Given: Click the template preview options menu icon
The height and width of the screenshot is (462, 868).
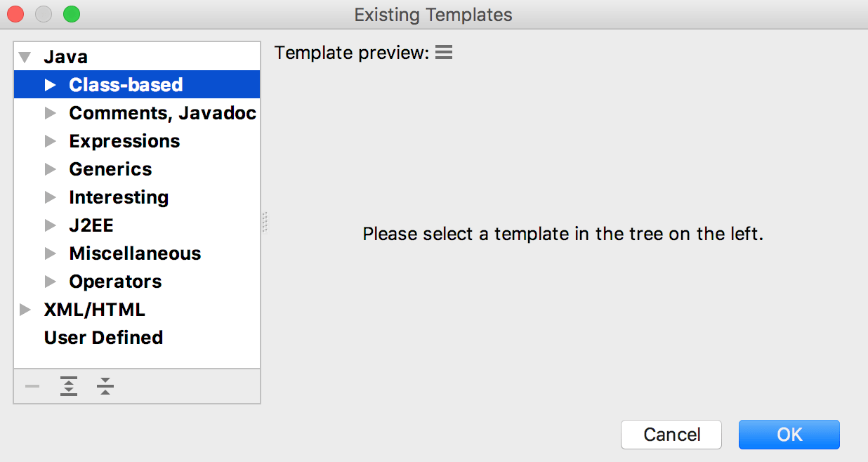Looking at the screenshot, I should pos(444,52).
